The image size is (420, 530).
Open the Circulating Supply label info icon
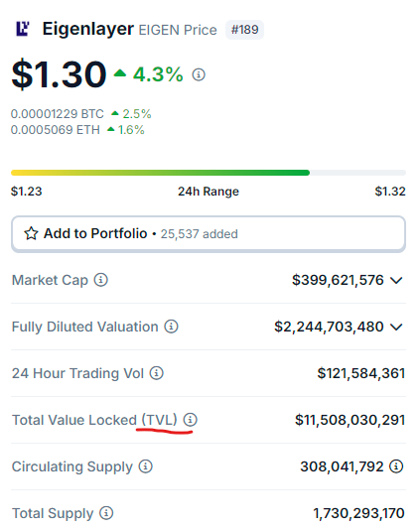pos(146,466)
